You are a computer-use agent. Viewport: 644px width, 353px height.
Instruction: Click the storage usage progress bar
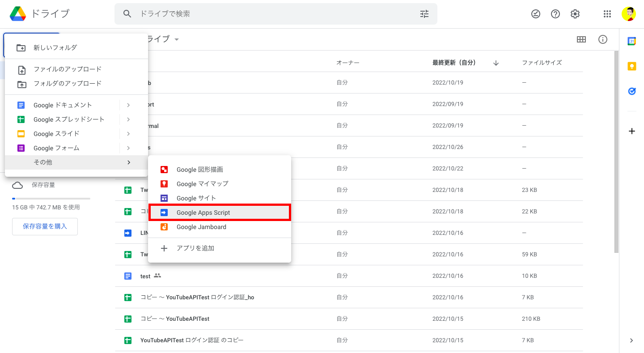(x=51, y=199)
